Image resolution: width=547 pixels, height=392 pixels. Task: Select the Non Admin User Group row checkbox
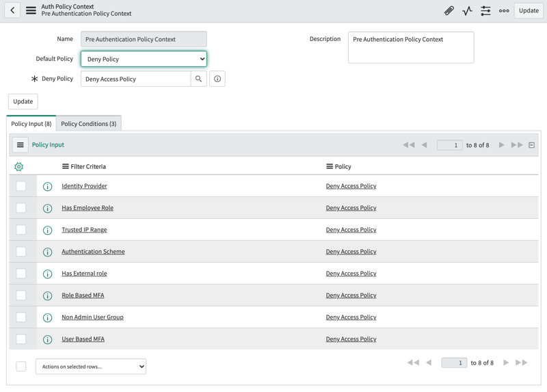click(x=21, y=317)
